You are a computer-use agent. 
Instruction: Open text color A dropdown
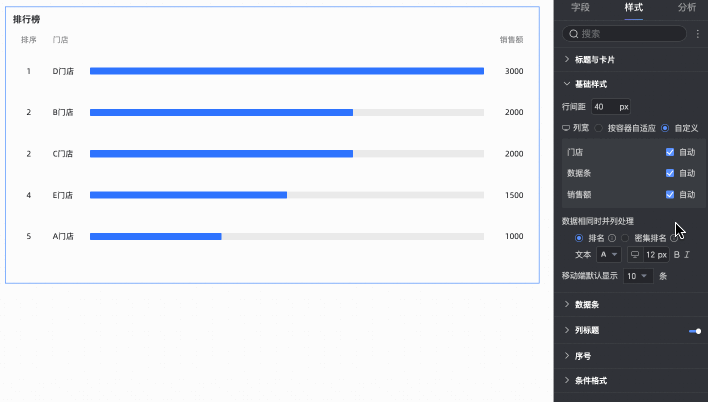pyautogui.click(x=609, y=255)
